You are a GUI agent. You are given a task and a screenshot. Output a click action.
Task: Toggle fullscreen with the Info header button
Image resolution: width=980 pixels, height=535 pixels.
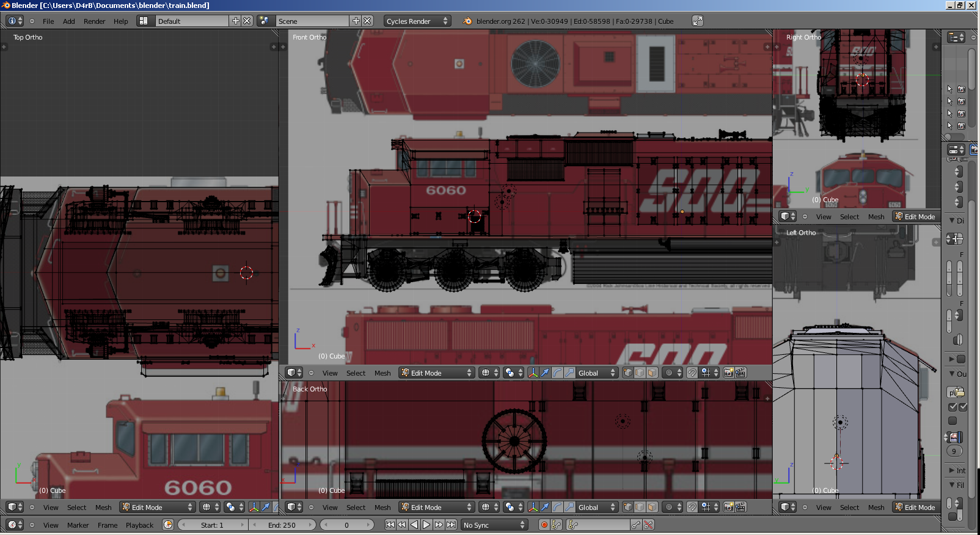697,21
